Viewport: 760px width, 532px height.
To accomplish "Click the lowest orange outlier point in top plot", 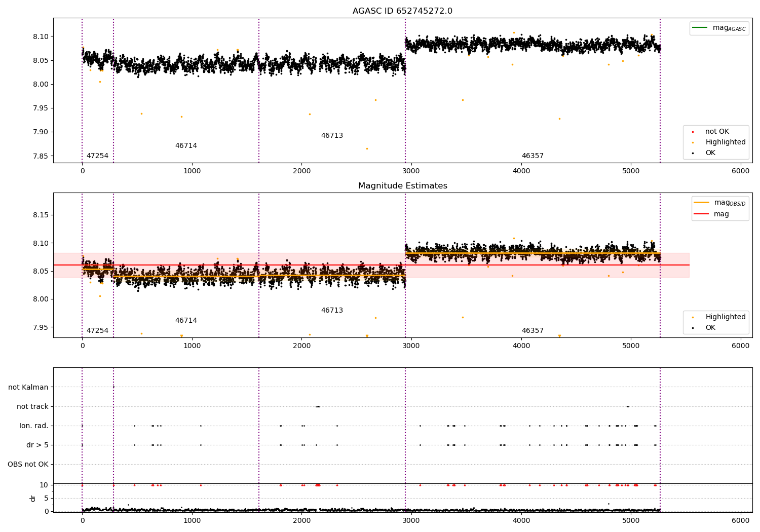I will click(x=367, y=148).
